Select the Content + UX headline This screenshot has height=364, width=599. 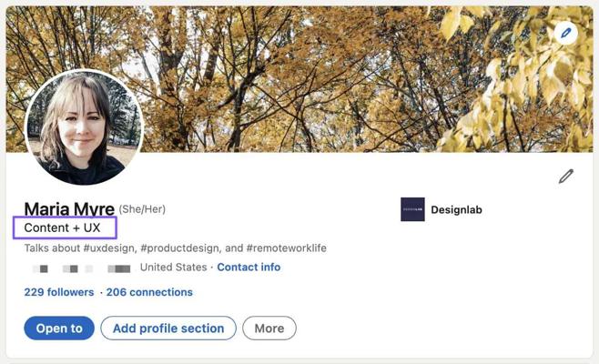(x=62, y=227)
